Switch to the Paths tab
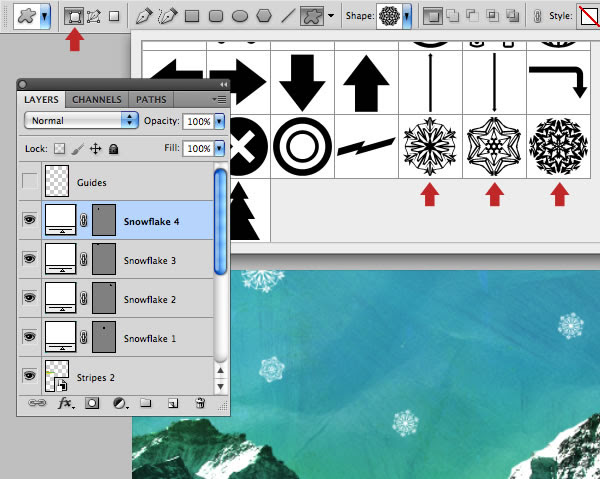 (x=151, y=99)
